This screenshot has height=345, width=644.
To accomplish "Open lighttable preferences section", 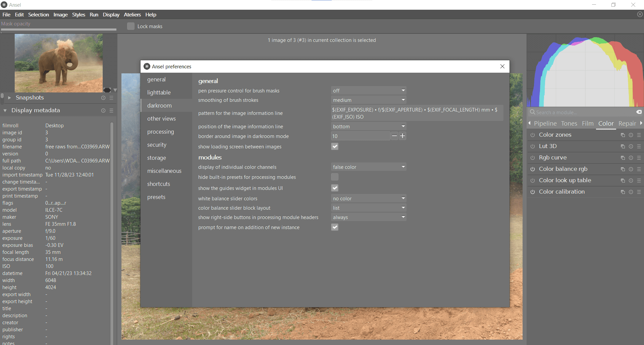I will click(166, 92).
